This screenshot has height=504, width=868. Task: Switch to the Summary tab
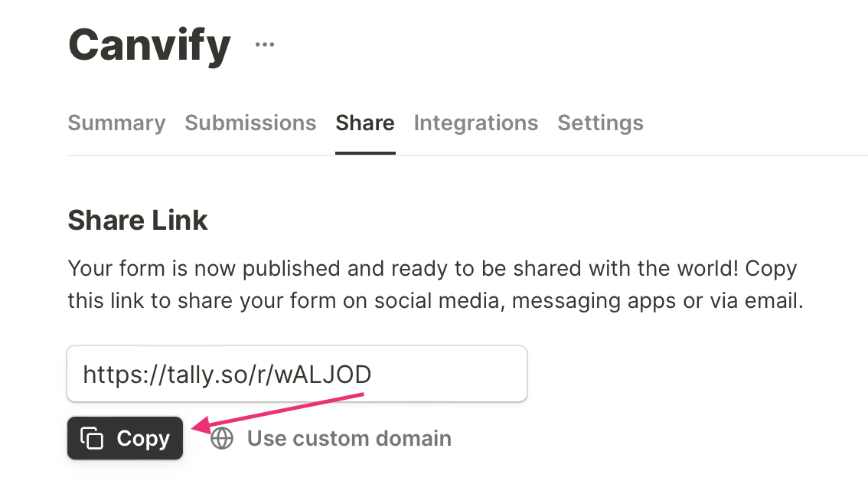(x=116, y=123)
